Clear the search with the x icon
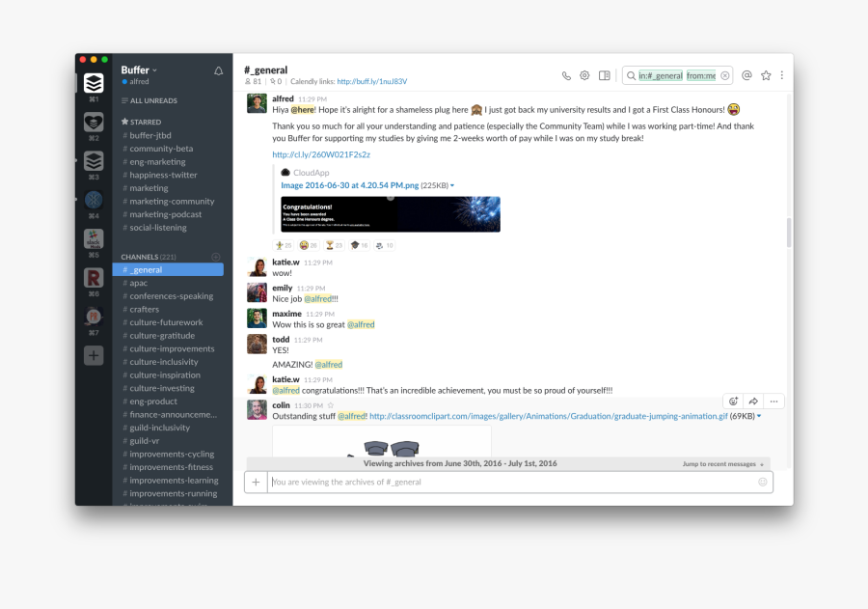This screenshot has height=609, width=868. tap(724, 75)
